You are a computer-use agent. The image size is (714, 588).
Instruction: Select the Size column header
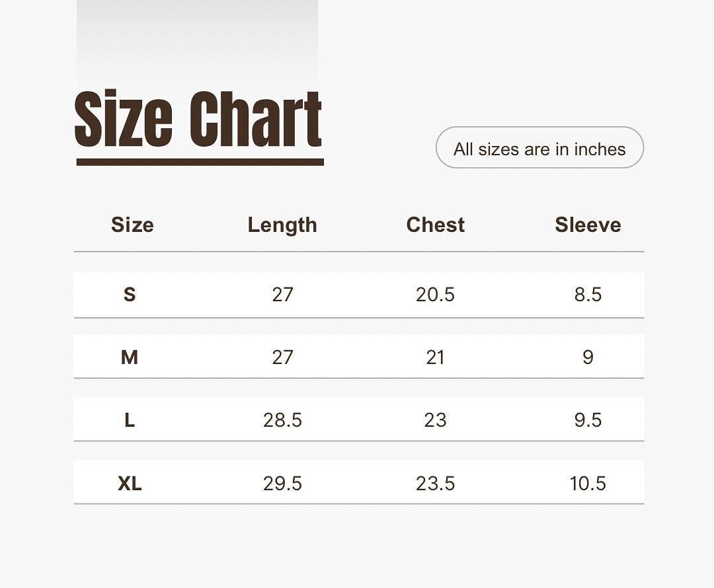(132, 225)
